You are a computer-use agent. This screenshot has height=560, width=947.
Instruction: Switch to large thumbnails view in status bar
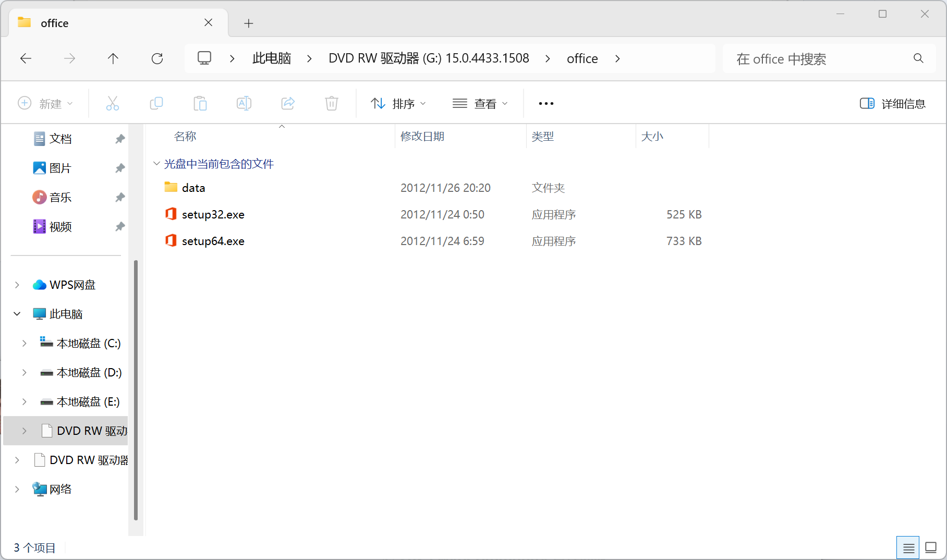pos(931,547)
